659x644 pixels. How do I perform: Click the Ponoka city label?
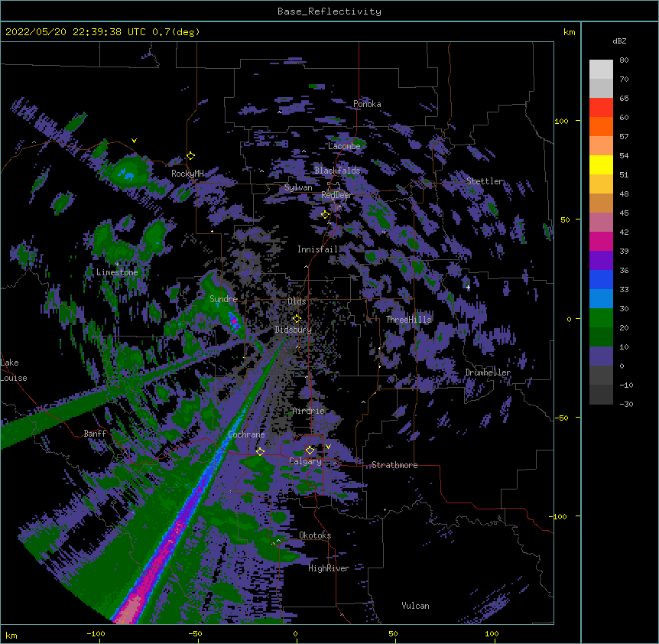click(367, 104)
